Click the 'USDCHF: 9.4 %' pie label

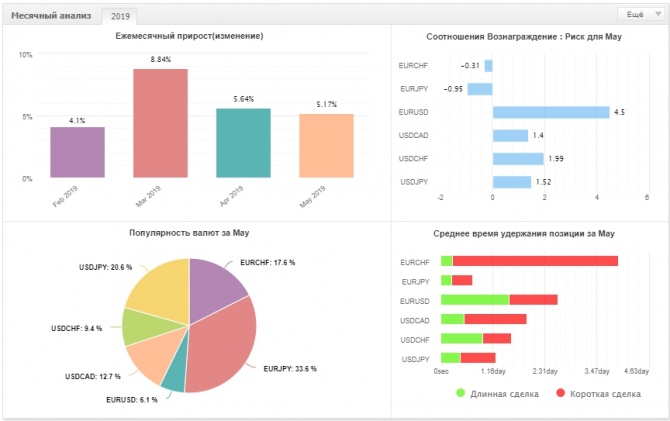click(x=77, y=329)
